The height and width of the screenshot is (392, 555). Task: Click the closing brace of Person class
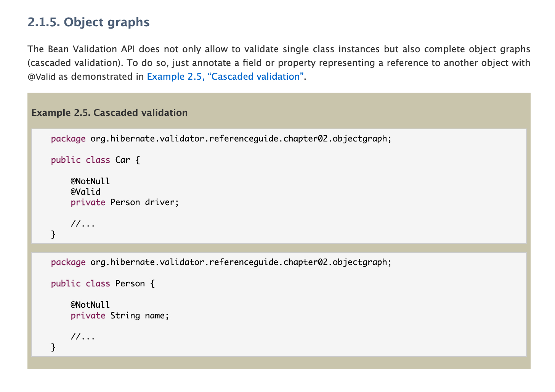point(53,347)
